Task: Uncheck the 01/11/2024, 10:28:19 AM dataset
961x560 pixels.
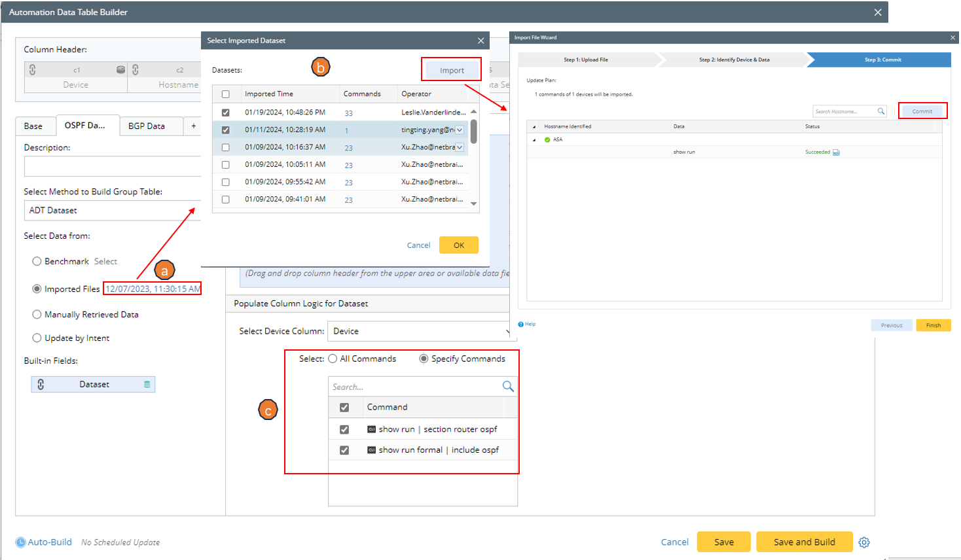Action: point(226,130)
